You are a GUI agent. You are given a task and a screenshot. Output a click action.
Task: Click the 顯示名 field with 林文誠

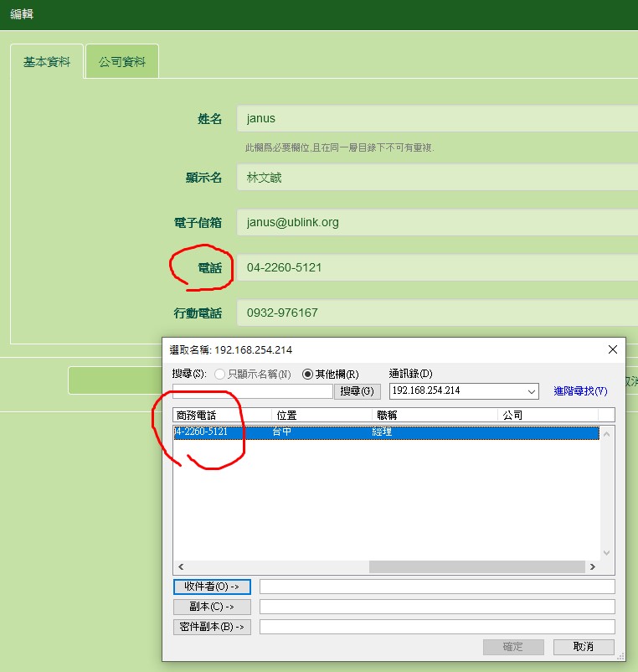click(435, 178)
